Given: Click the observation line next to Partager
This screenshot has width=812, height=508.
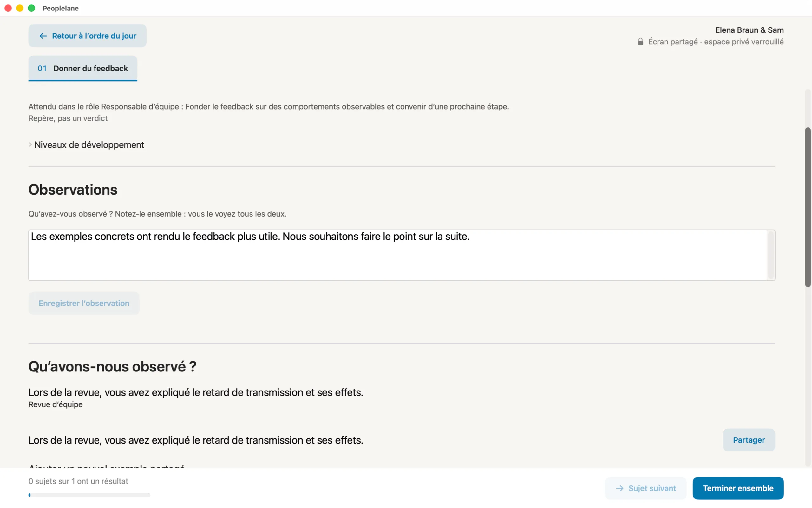Looking at the screenshot, I should point(196,440).
